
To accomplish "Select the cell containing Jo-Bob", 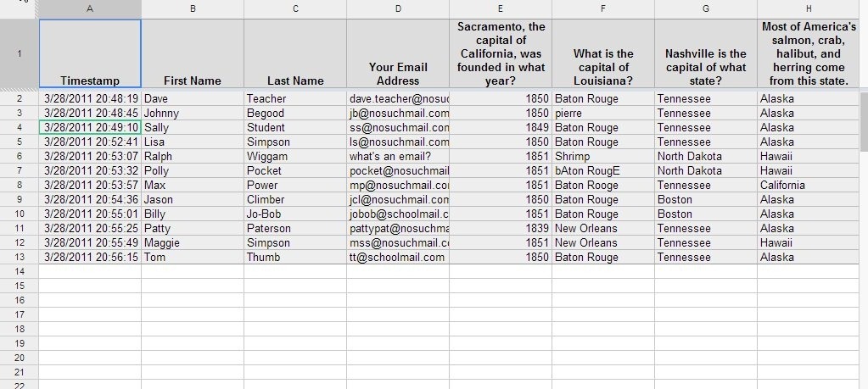I will pos(294,214).
